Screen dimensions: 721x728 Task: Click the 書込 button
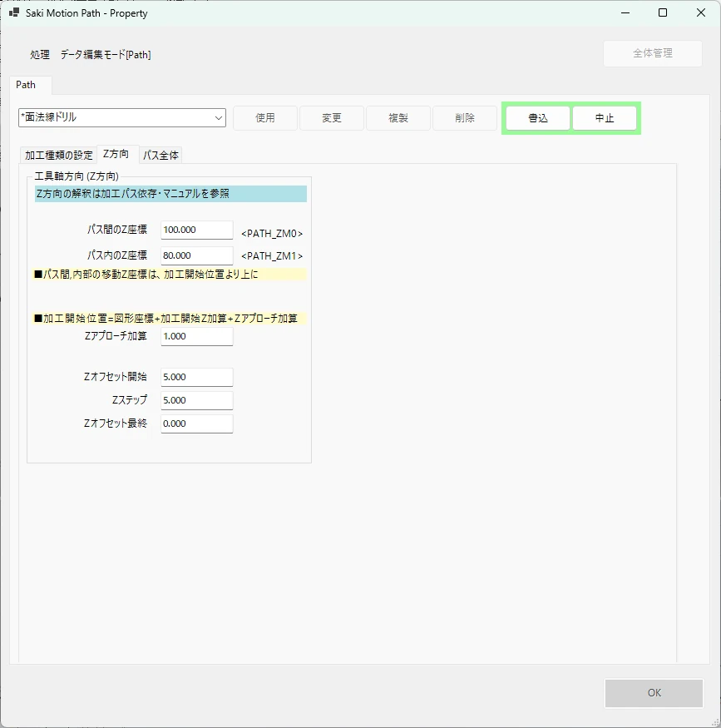point(538,118)
